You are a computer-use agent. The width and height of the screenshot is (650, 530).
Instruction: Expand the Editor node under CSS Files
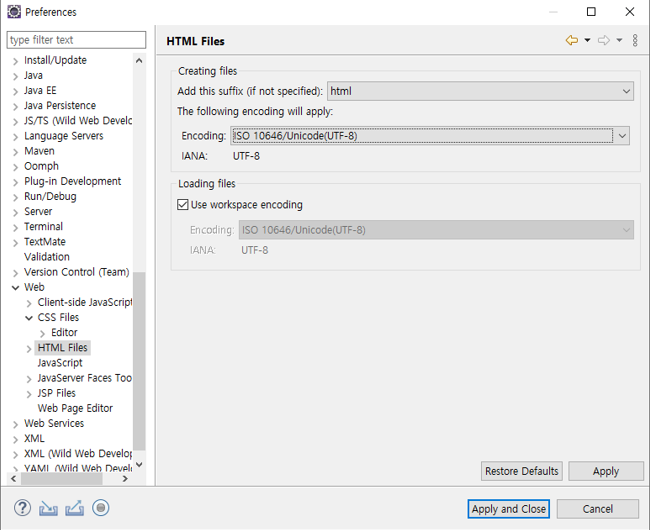[42, 334]
